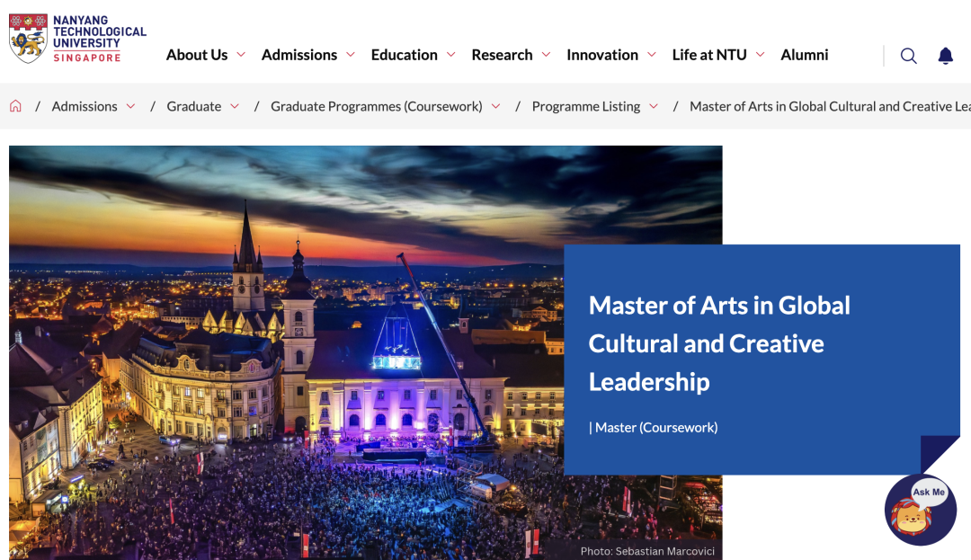Expand the Research menu chevron
The width and height of the screenshot is (971, 560).
coord(547,55)
